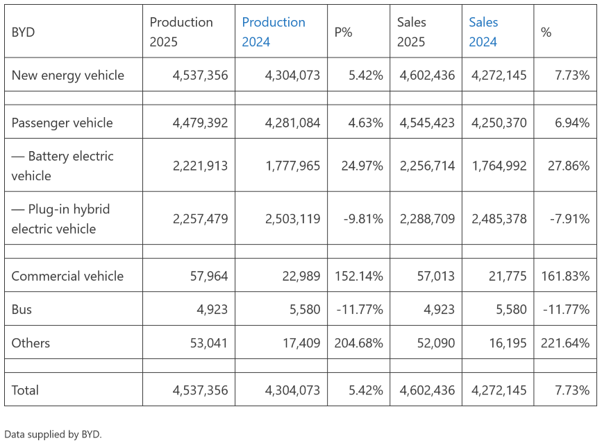This screenshot has width=601, height=445.
Task: Select the Commercial vehicle row label
Action: (66, 276)
